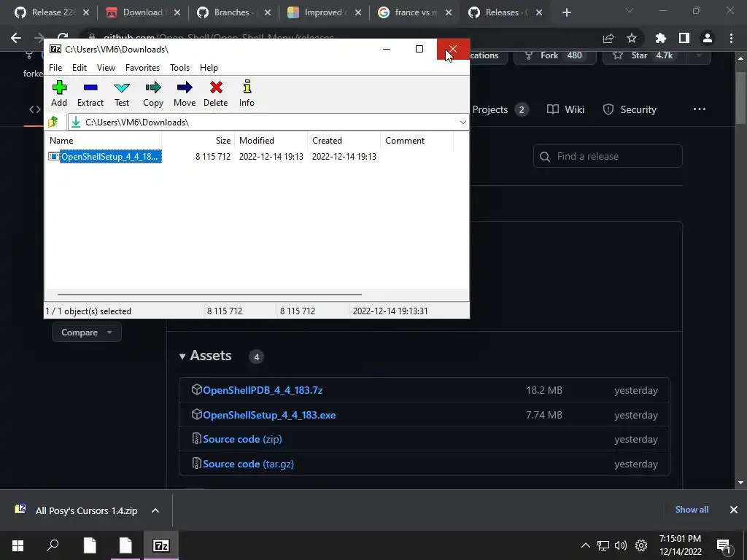747x560 pixels.
Task: Download OpenShellPDB_4_4_183.7z asset
Action: tap(263, 390)
